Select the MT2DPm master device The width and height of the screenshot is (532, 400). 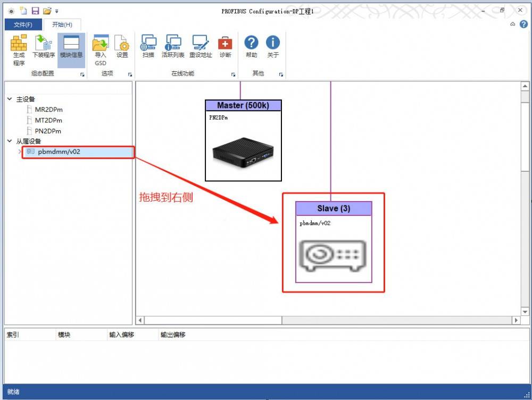coord(48,120)
